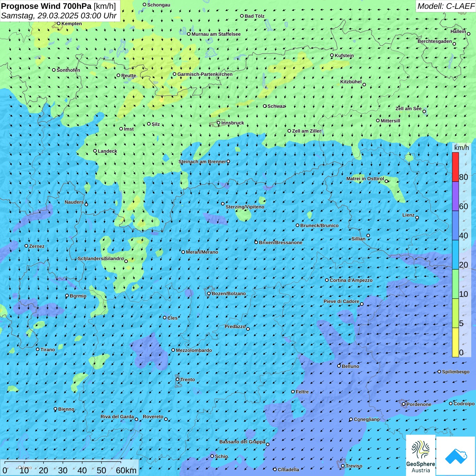Click the Landeck town label
Screen dimensions: 476x476
click(107, 151)
